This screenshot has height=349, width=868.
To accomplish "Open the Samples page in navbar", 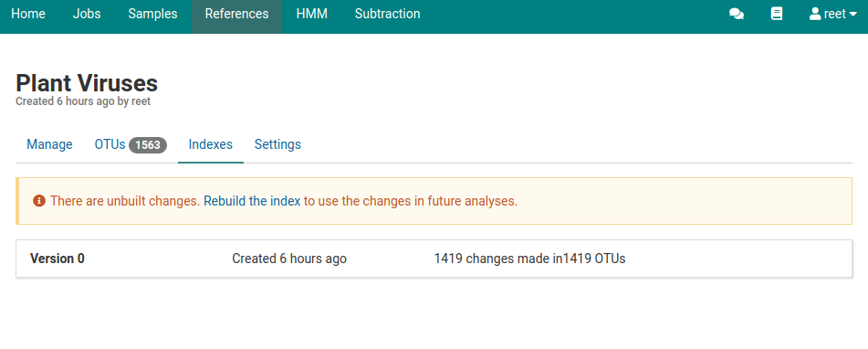I will 152,14.
